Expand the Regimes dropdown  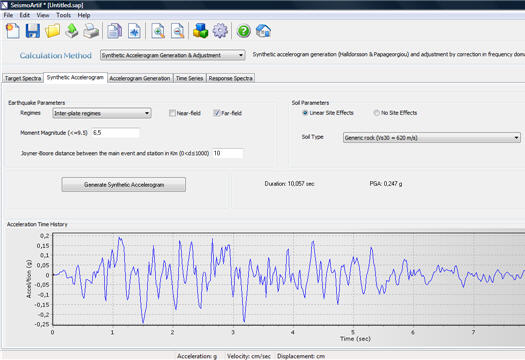(102, 113)
